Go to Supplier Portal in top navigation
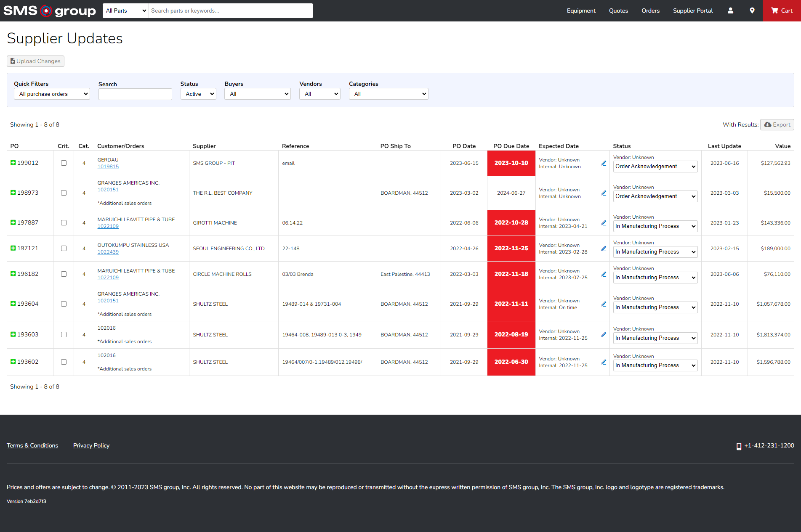Image resolution: width=801 pixels, height=532 pixels. [x=692, y=11]
